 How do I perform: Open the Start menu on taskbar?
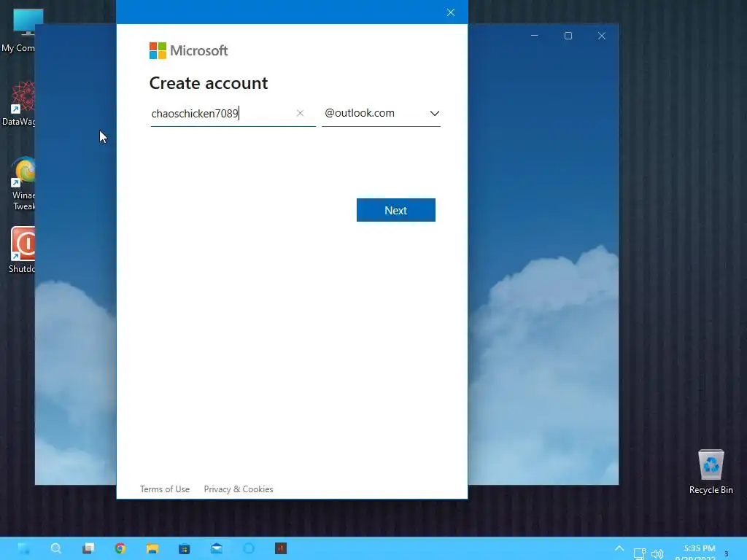click(x=24, y=548)
